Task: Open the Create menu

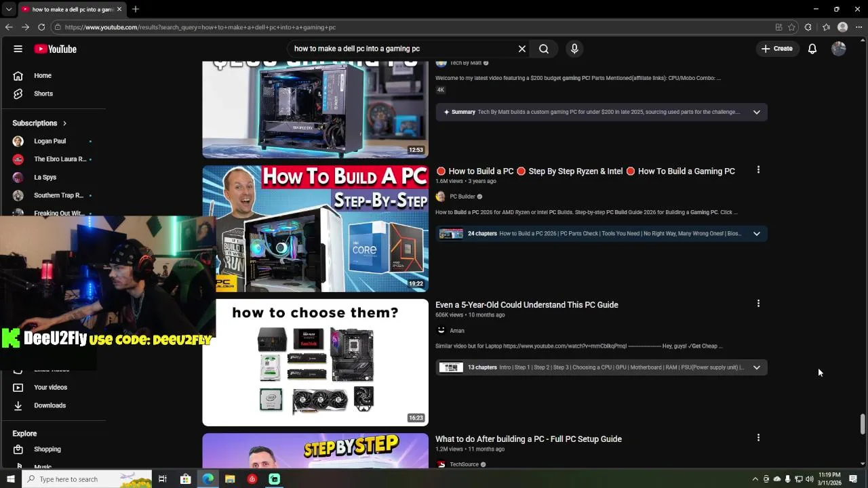Action: pos(776,49)
